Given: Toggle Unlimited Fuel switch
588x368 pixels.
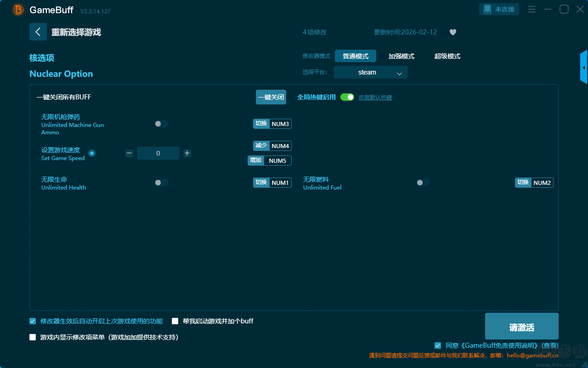Looking at the screenshot, I should 423,183.
